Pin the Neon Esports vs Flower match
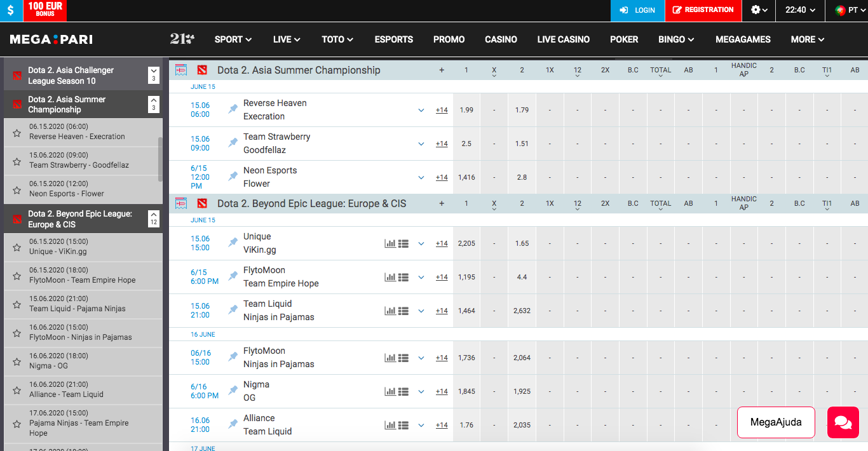Viewport: 868px width, 451px height. (233, 177)
